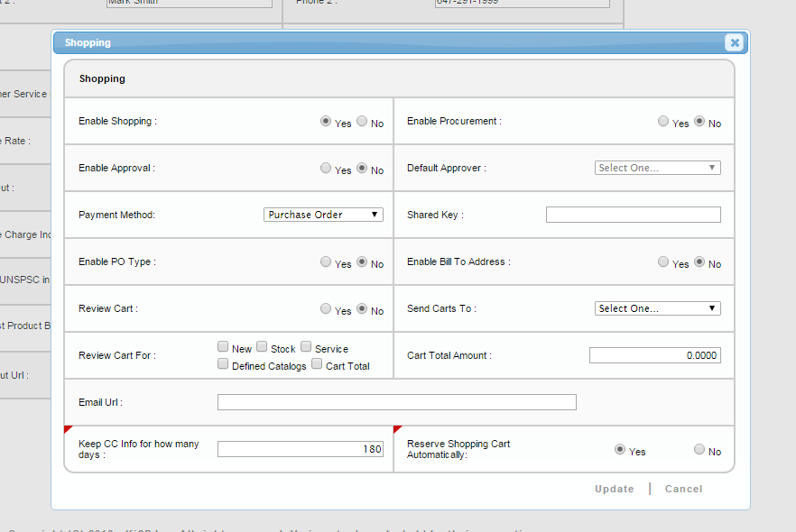Select Yes for Enable PO Type

click(326, 262)
